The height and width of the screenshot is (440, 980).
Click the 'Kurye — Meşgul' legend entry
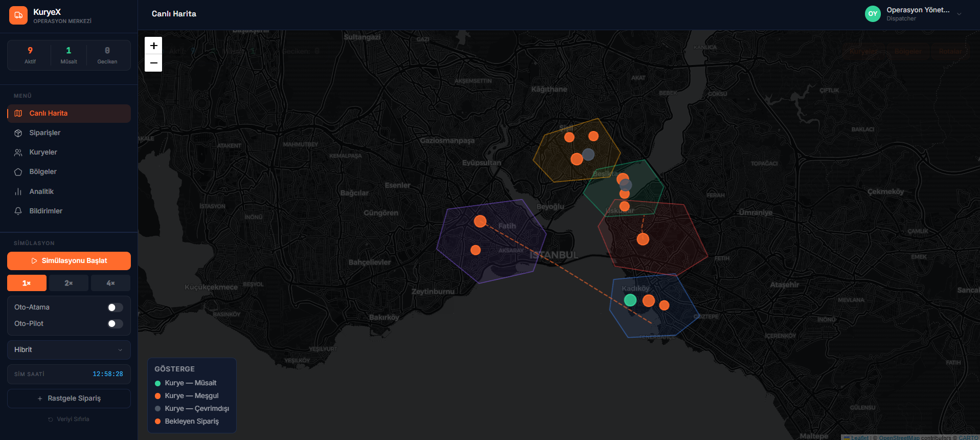point(187,396)
